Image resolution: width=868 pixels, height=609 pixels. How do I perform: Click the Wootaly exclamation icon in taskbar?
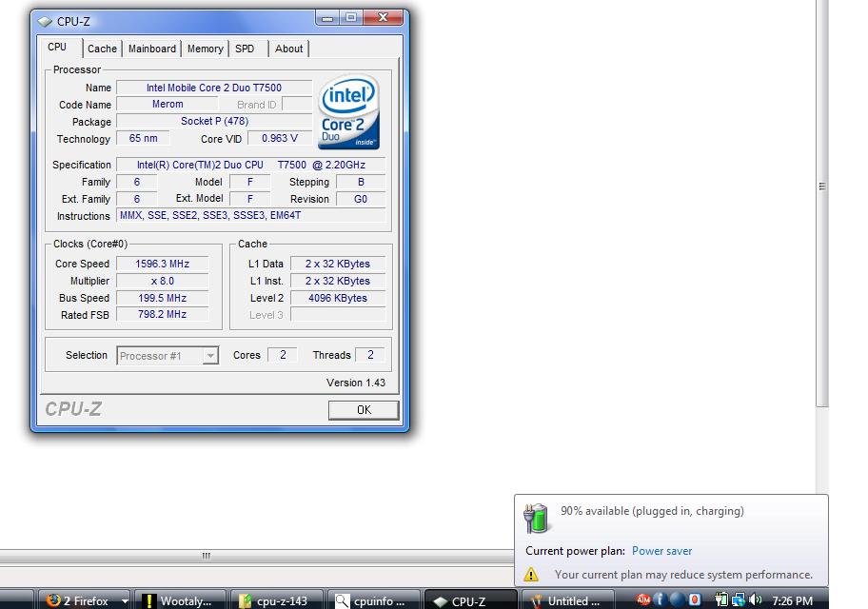(x=148, y=600)
